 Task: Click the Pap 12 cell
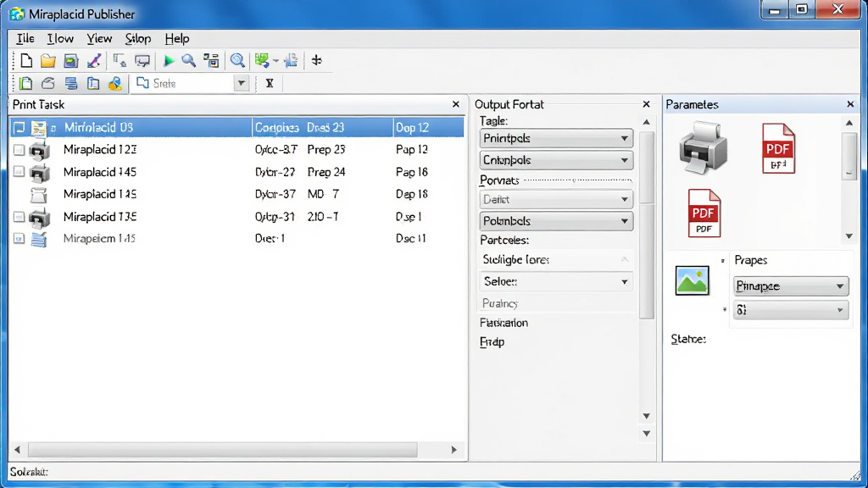[x=412, y=149]
